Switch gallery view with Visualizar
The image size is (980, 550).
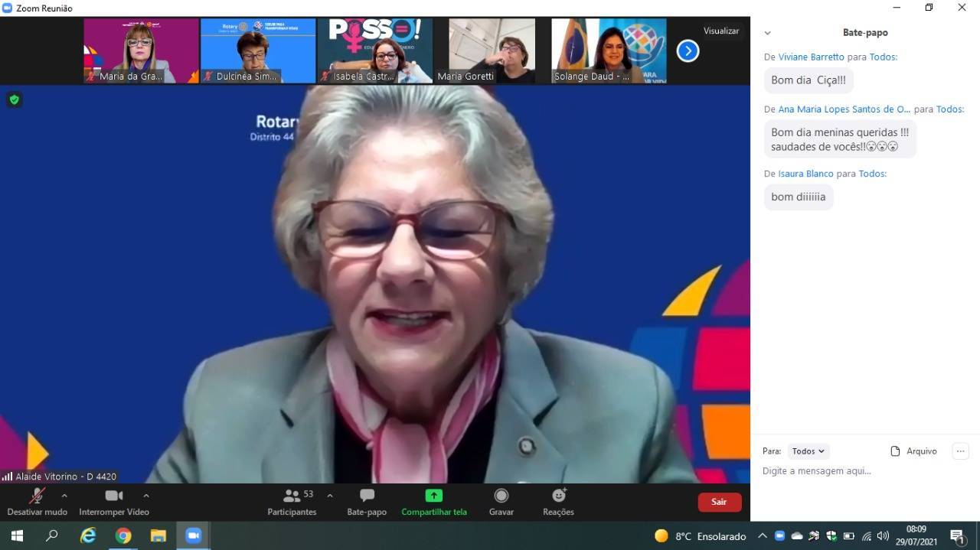coord(720,31)
